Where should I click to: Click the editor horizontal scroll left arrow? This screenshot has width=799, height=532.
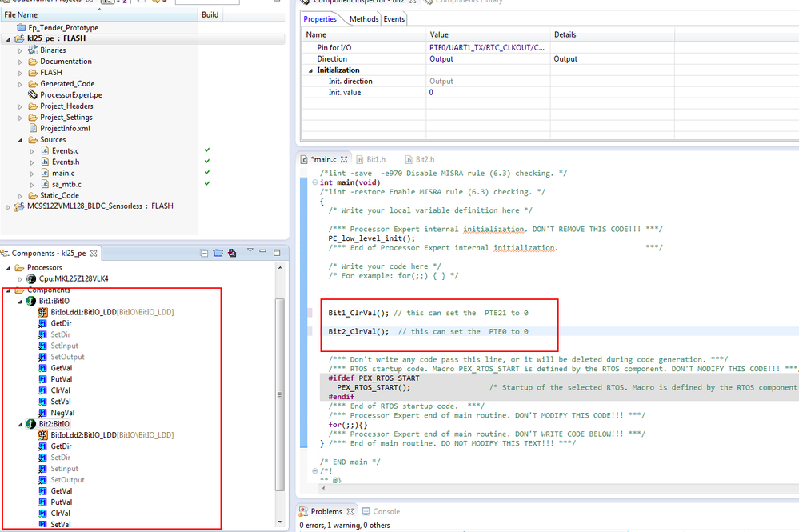pyautogui.click(x=323, y=488)
